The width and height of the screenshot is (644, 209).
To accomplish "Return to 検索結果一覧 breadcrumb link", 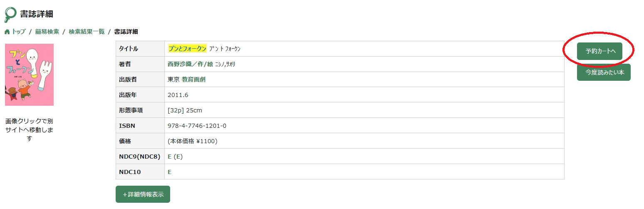I will coord(87,32).
